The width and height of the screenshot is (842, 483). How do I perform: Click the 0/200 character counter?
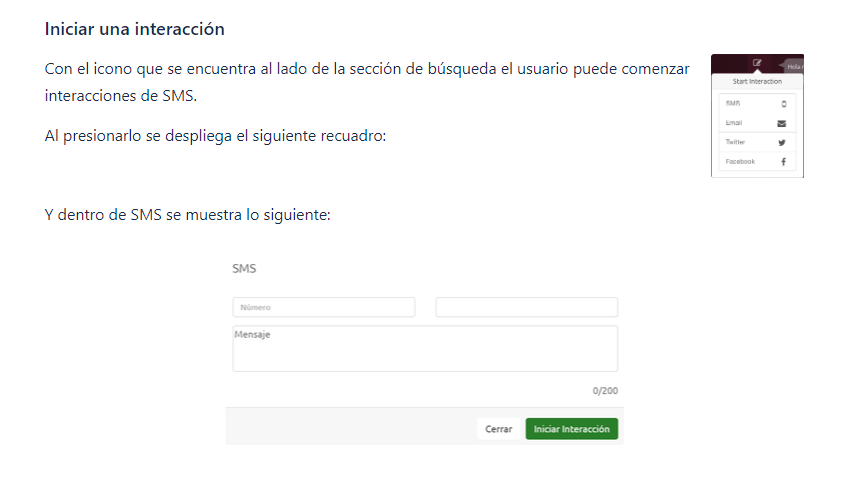tap(605, 391)
